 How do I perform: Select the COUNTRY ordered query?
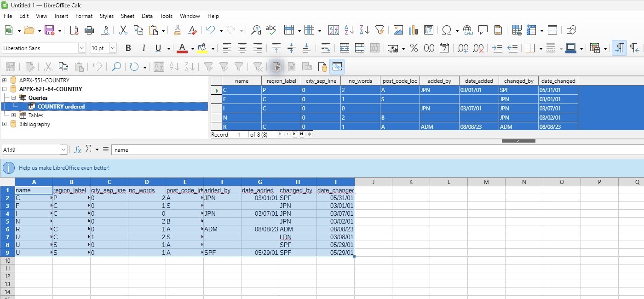point(61,107)
